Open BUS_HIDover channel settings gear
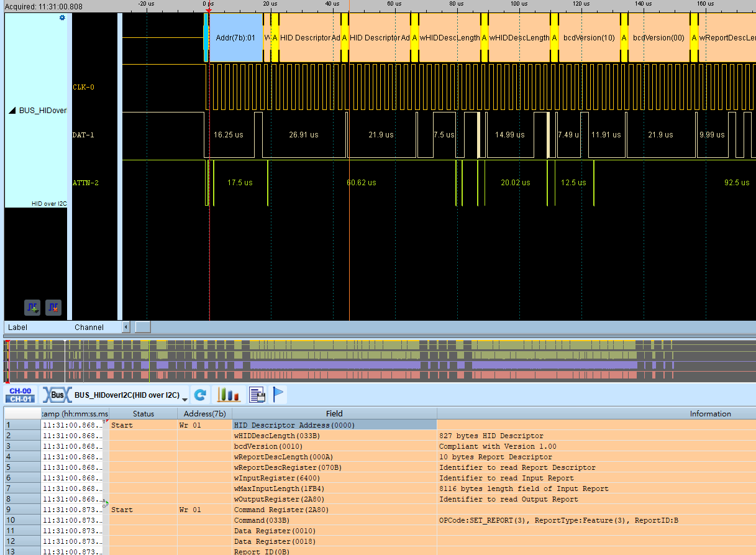 point(61,18)
